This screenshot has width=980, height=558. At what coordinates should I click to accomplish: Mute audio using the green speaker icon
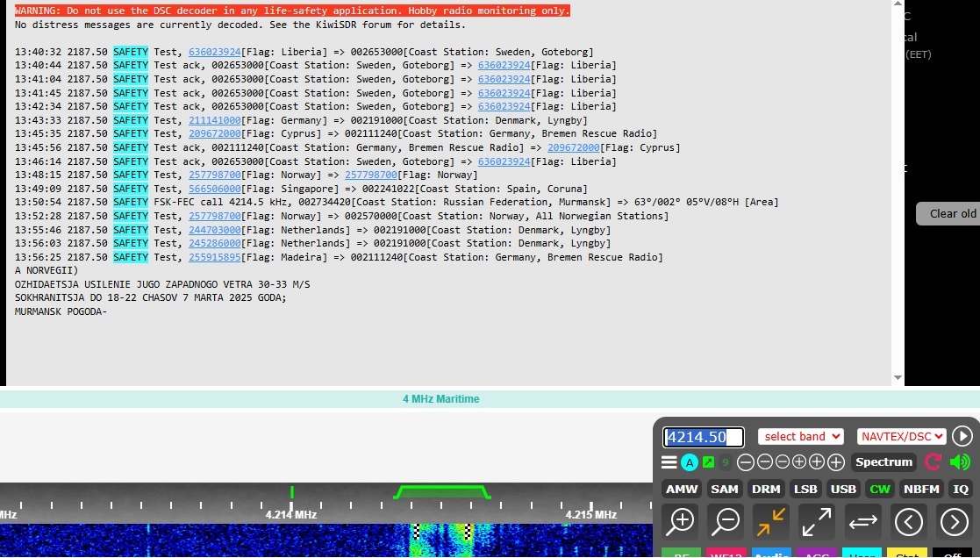960,461
